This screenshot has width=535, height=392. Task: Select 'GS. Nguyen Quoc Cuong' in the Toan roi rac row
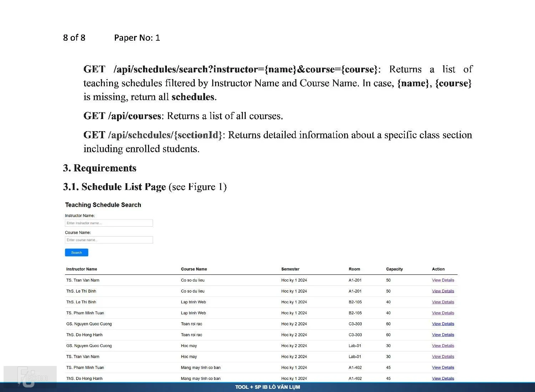pyautogui.click(x=89, y=324)
